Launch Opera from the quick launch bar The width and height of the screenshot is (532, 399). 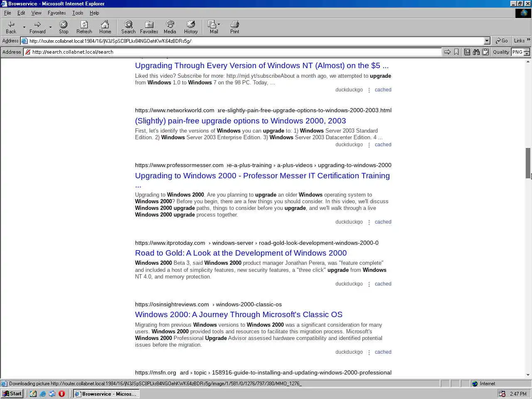[62, 394]
